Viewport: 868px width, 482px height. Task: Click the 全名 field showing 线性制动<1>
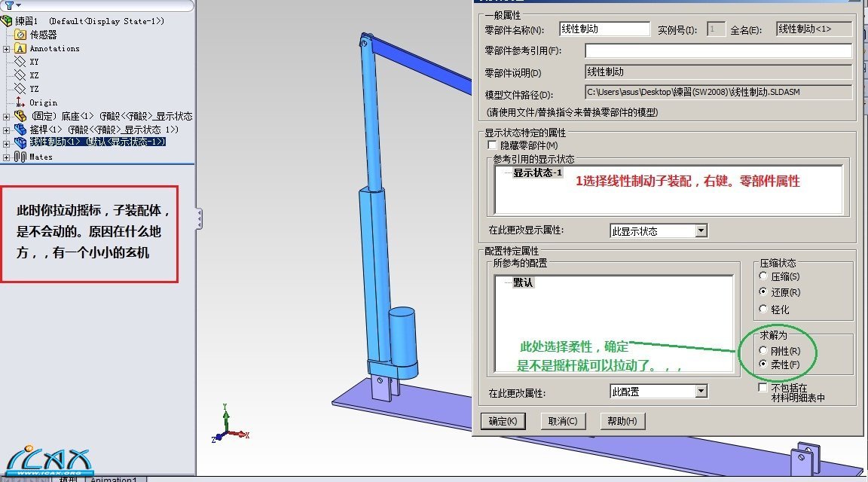(x=815, y=29)
